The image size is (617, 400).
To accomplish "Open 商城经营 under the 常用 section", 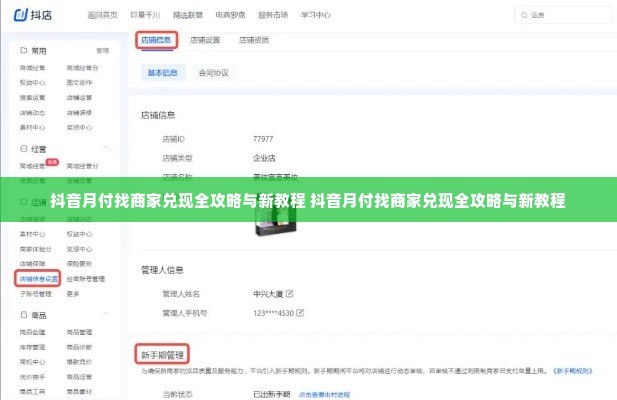I will click(x=32, y=68).
